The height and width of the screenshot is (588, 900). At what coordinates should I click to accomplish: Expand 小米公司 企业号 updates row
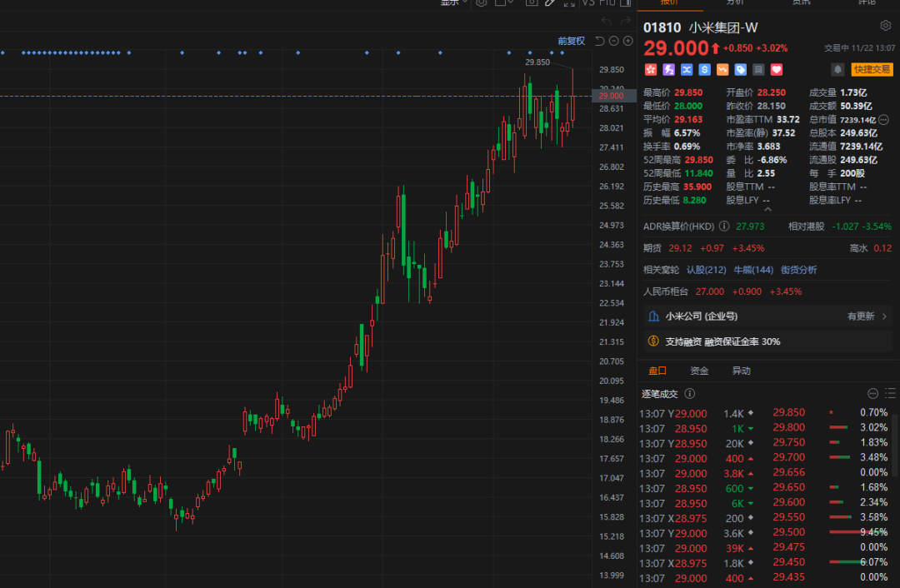(884, 316)
